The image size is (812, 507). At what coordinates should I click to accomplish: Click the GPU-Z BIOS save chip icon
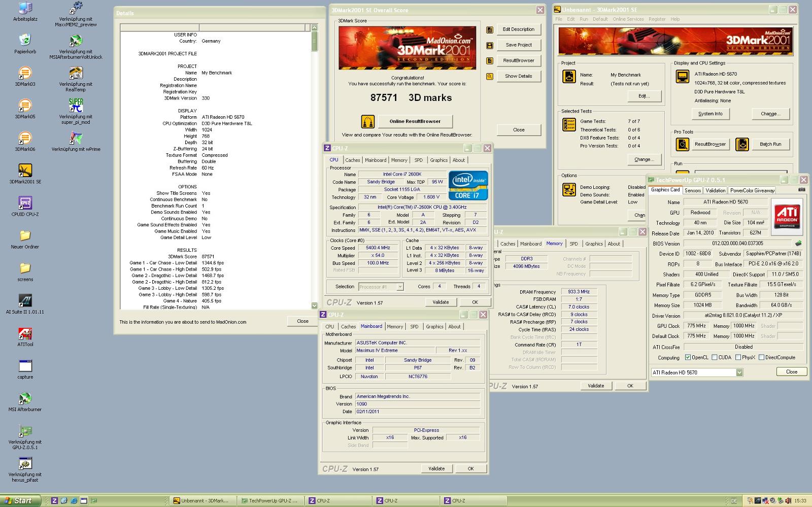(798, 244)
